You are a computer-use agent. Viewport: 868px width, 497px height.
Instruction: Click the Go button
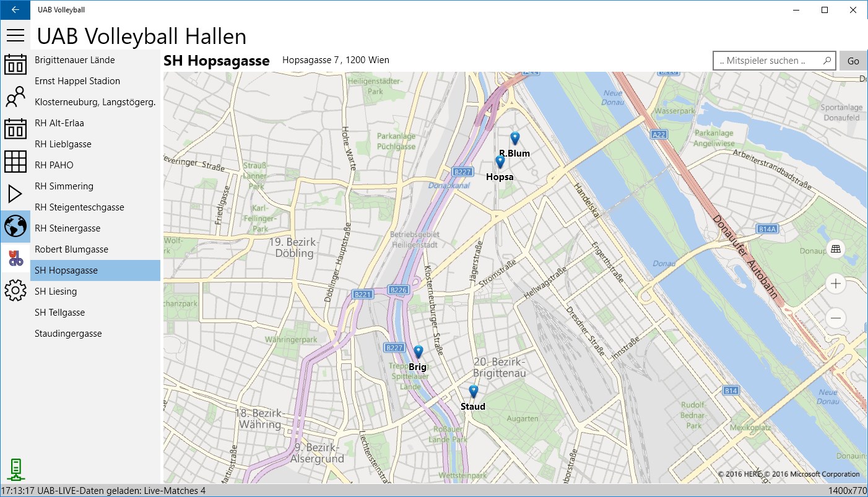coord(853,61)
